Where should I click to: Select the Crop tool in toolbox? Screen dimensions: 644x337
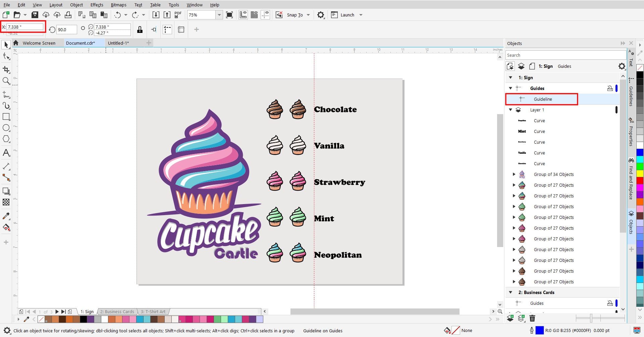point(6,69)
